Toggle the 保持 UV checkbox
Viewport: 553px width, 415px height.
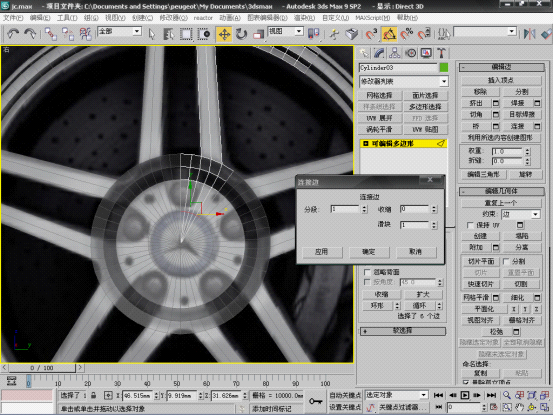[x=470, y=225]
